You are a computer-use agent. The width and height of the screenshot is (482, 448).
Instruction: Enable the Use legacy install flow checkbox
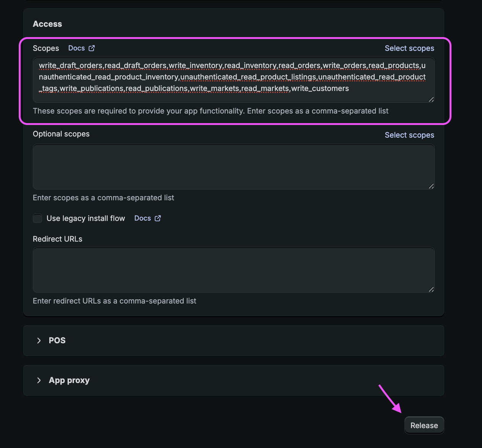point(37,218)
